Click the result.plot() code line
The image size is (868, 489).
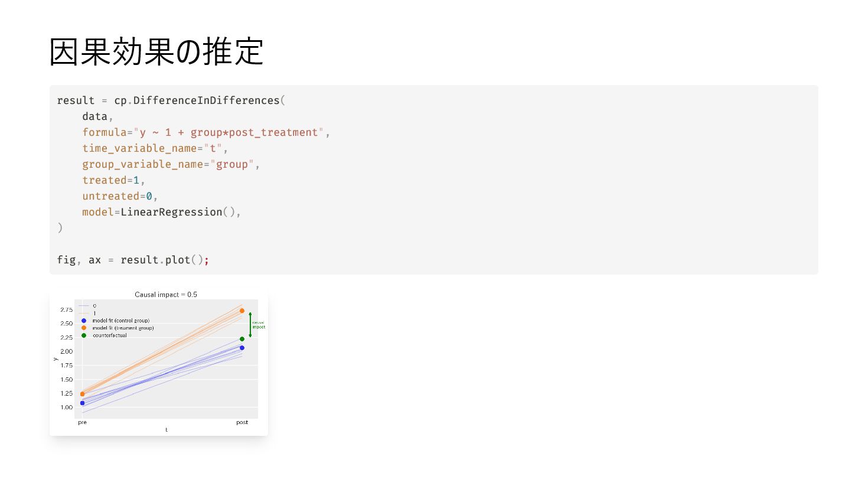133,260
